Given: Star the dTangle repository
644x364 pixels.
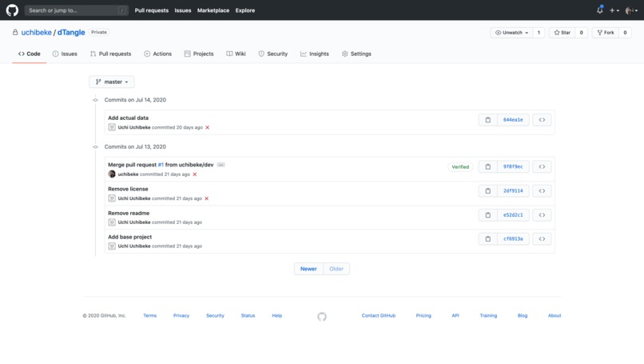Looking at the screenshot, I should coord(562,33).
